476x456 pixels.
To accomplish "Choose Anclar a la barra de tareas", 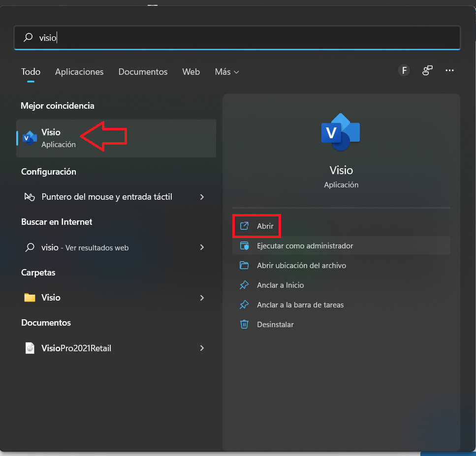I will 300,305.
